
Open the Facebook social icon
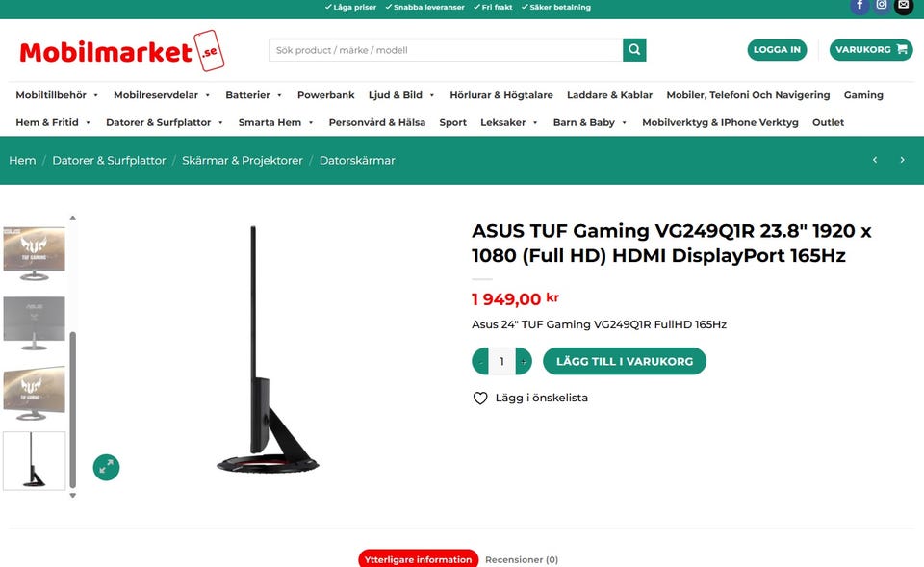pos(860,6)
